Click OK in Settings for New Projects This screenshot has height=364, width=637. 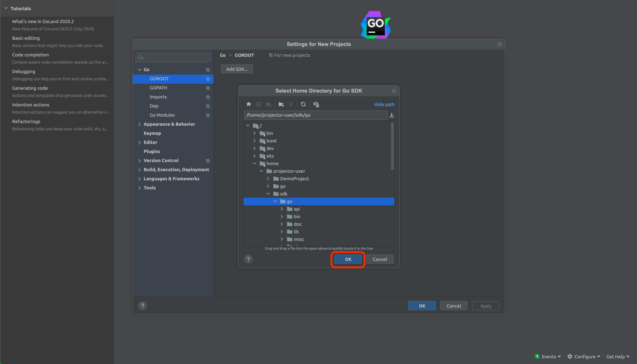pos(422,306)
